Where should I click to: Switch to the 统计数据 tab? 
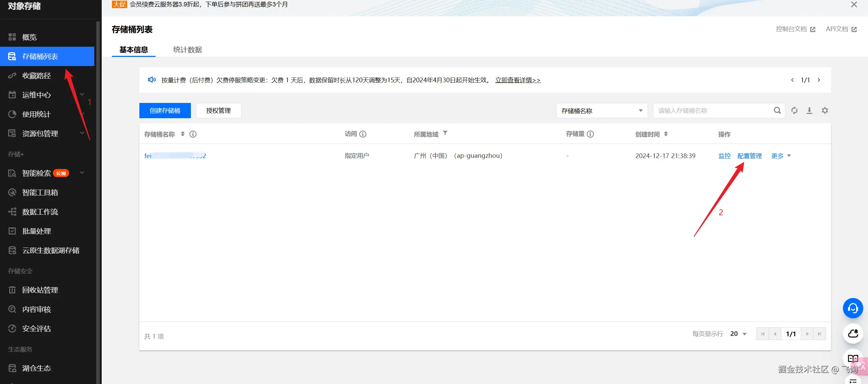[x=188, y=50]
